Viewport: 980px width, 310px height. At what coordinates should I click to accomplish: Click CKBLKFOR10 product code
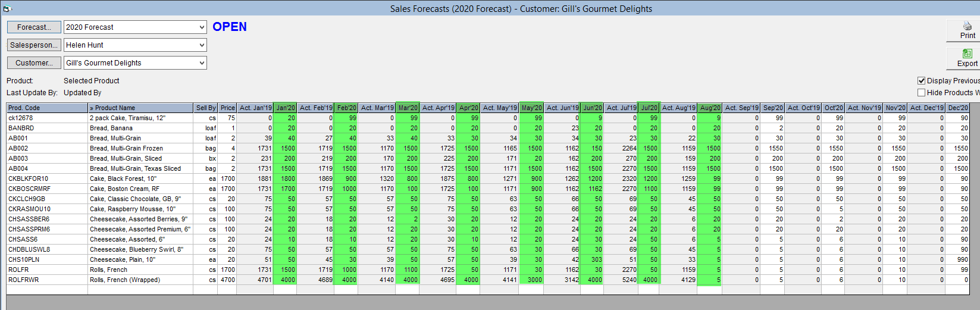(x=47, y=179)
